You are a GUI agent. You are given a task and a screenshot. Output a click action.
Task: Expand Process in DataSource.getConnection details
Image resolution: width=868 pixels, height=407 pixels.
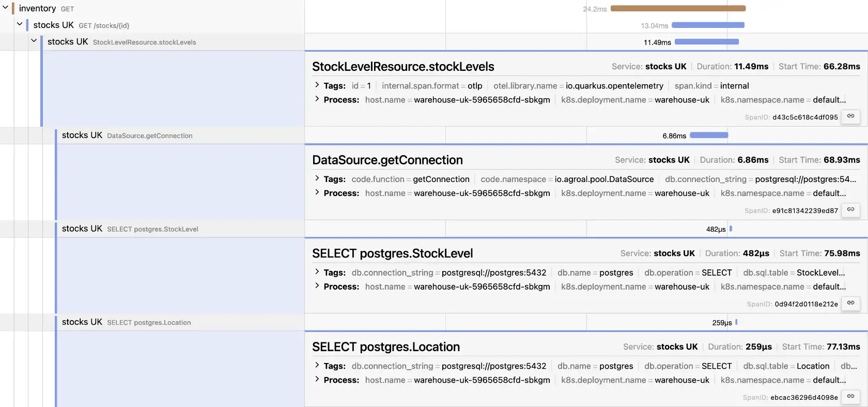317,193
